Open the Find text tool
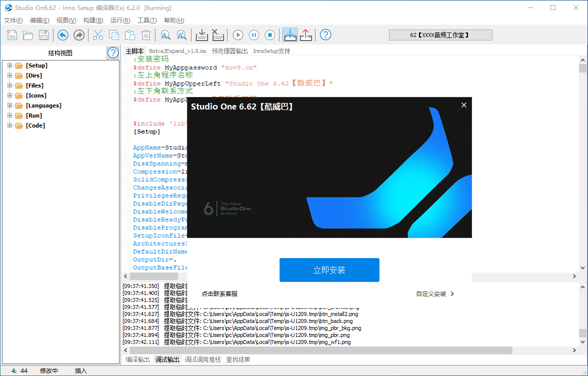Image resolution: width=588 pixels, height=376 pixels. (165, 35)
